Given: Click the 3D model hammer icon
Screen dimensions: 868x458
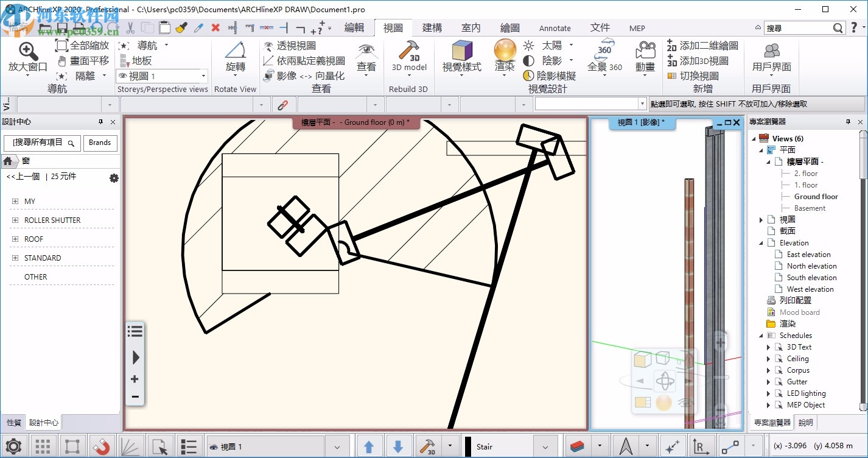Looking at the screenshot, I should 408,52.
